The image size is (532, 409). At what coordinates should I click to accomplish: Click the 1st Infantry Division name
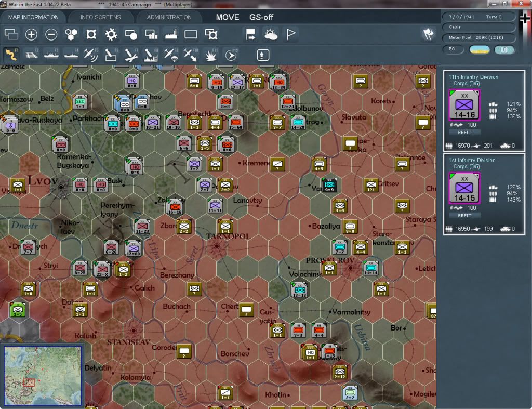pyautogui.click(x=472, y=160)
